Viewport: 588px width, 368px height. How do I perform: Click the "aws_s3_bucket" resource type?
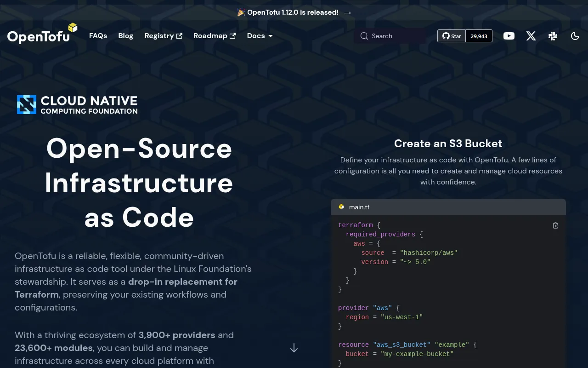[402, 345]
